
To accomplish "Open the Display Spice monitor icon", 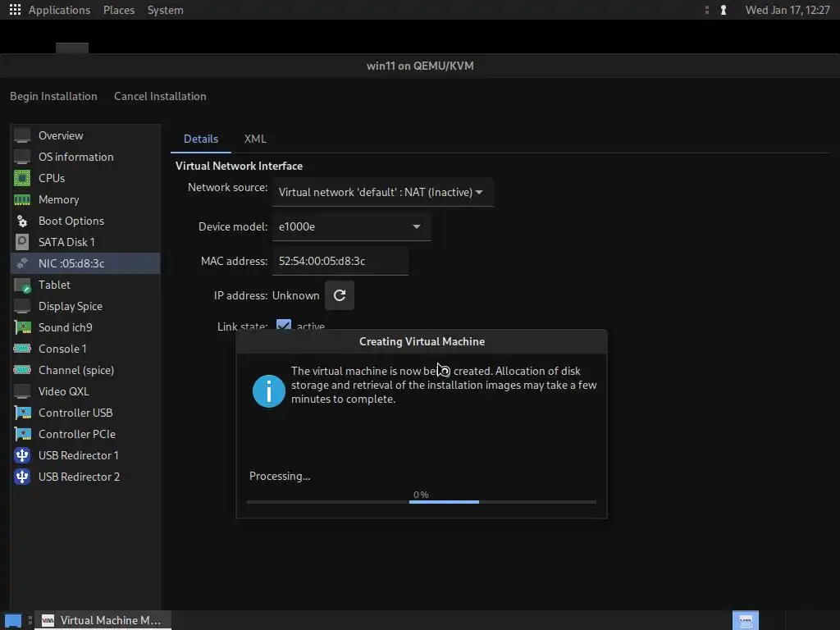I will click(x=22, y=307).
